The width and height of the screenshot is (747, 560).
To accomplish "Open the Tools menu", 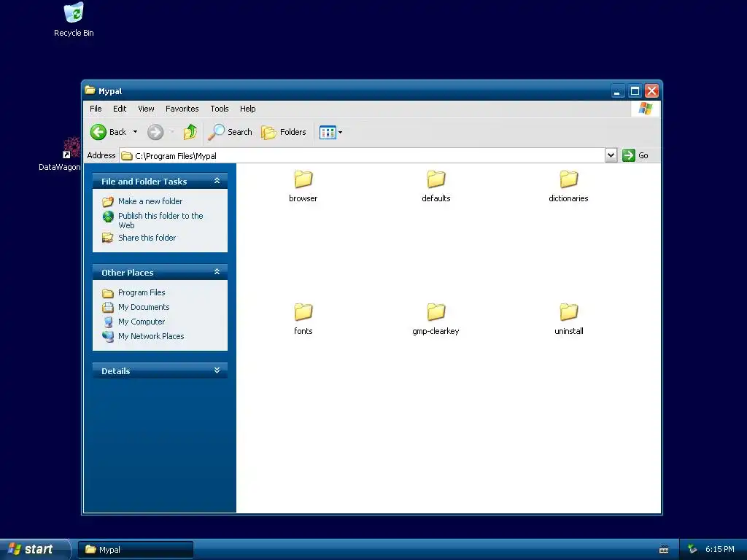I will (x=220, y=109).
